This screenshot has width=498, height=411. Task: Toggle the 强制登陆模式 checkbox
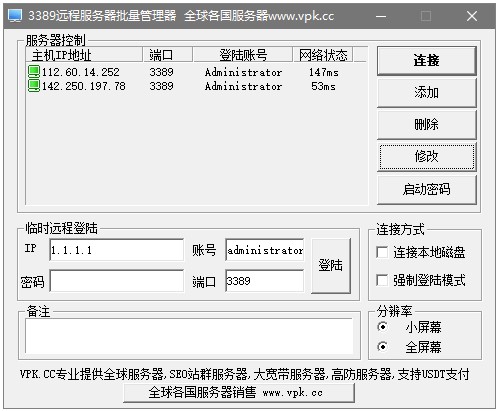click(x=382, y=280)
